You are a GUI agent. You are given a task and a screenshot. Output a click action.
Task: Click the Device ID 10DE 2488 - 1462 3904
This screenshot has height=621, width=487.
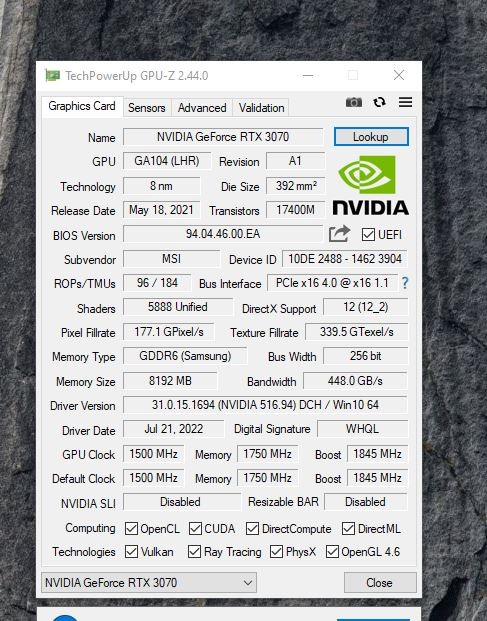pyautogui.click(x=344, y=259)
